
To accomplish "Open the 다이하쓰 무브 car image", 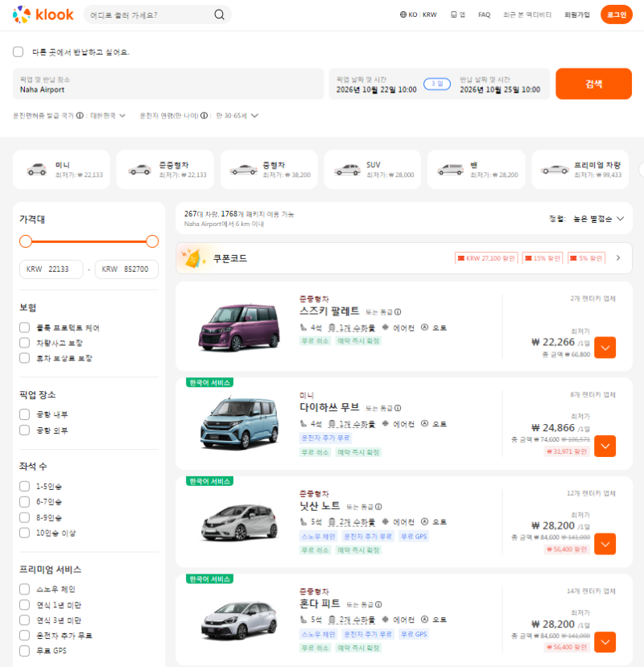I will 239,422.
